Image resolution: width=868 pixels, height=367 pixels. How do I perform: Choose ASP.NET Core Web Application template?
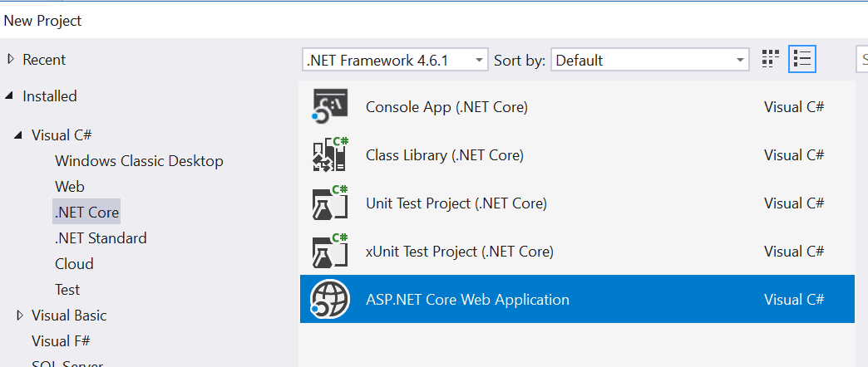(x=578, y=299)
